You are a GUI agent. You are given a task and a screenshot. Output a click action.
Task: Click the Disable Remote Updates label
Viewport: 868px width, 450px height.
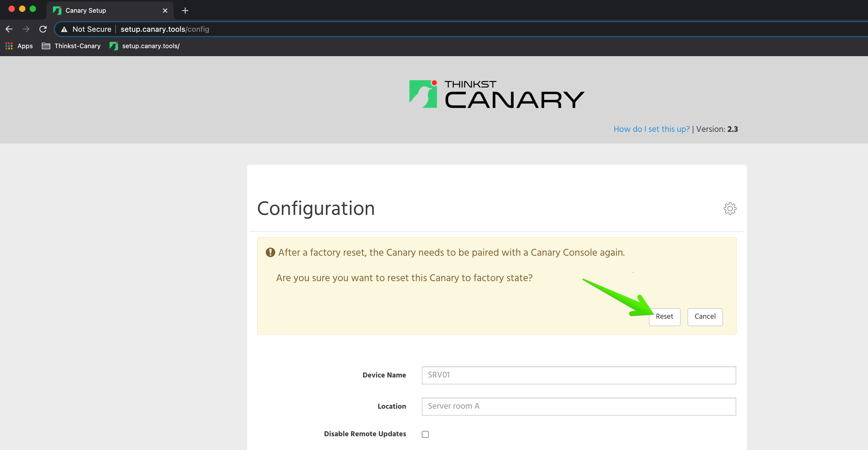tap(365, 434)
